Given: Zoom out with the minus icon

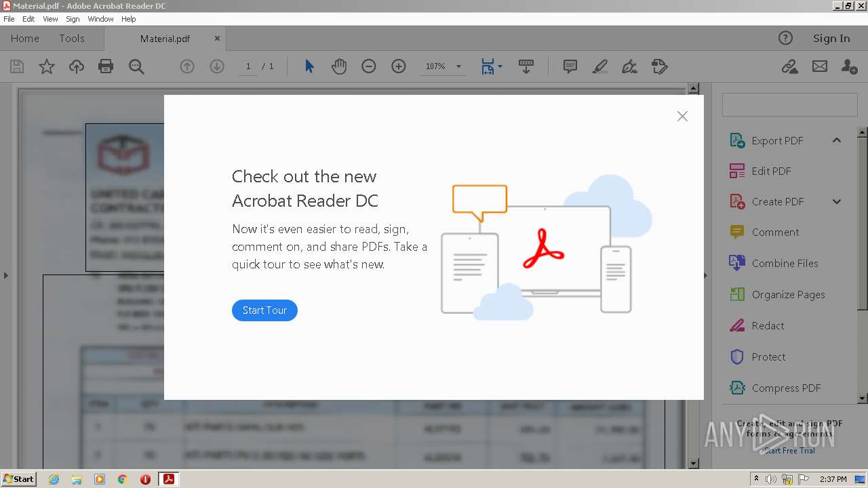Looking at the screenshot, I should (369, 66).
